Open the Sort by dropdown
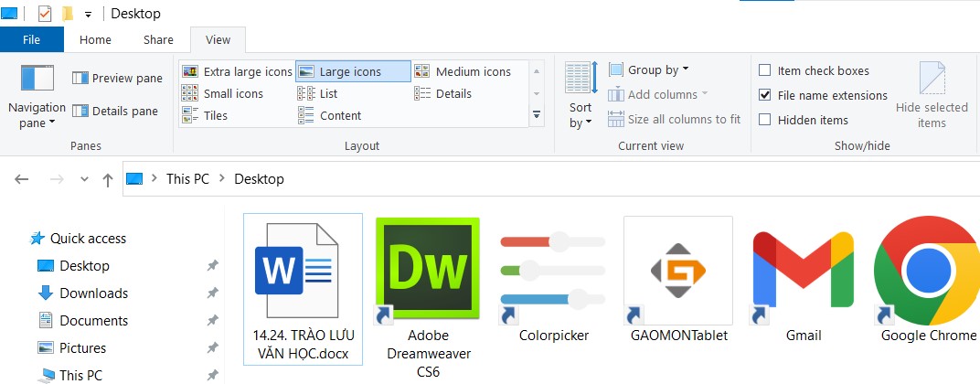Image resolution: width=980 pixels, height=384 pixels. tap(581, 95)
